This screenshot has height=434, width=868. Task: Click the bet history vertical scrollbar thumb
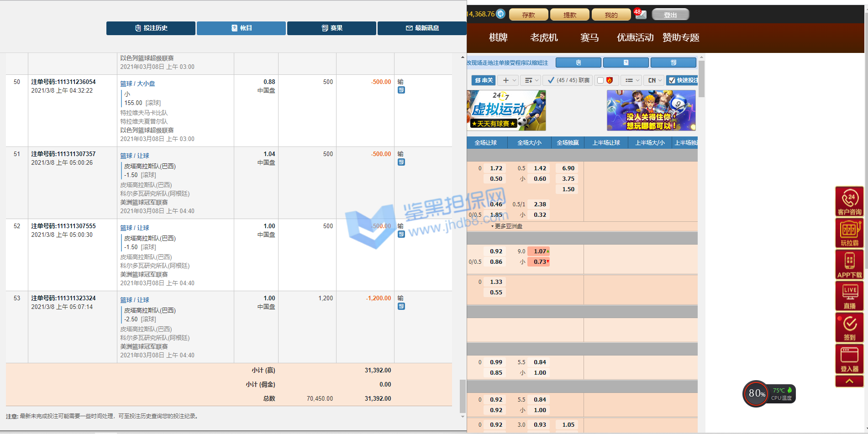pos(463,395)
